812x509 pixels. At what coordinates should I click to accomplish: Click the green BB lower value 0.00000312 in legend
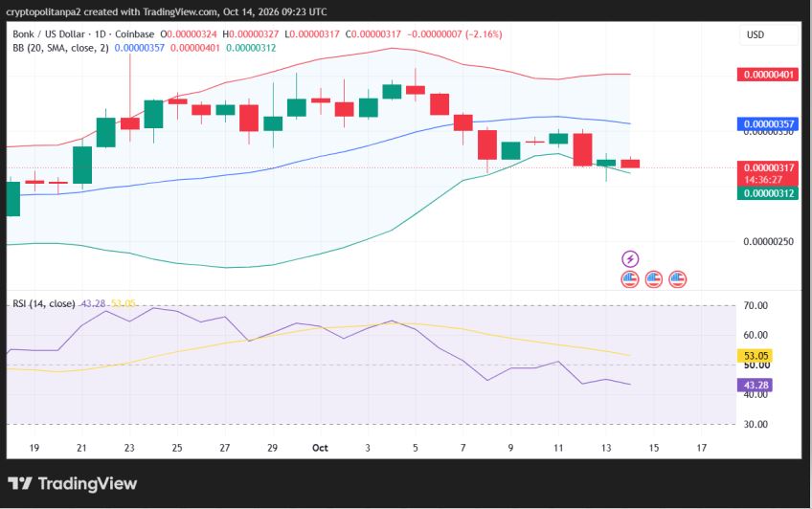pyautogui.click(x=251, y=48)
